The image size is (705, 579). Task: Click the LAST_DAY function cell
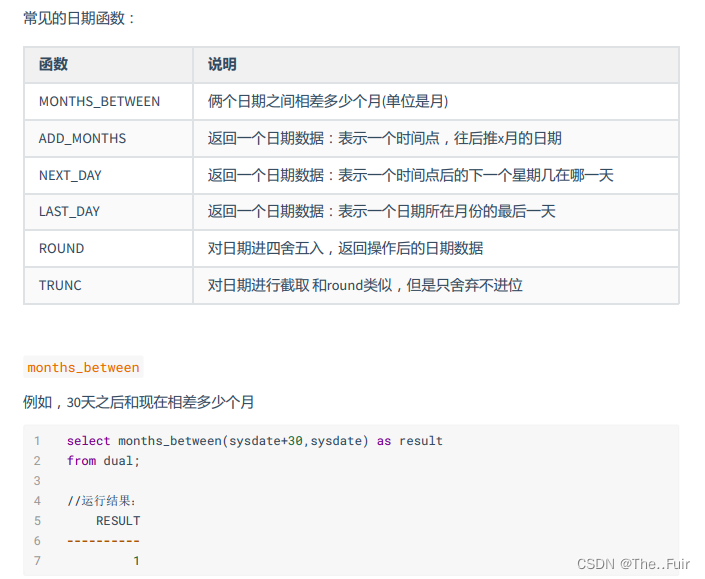tap(108, 212)
